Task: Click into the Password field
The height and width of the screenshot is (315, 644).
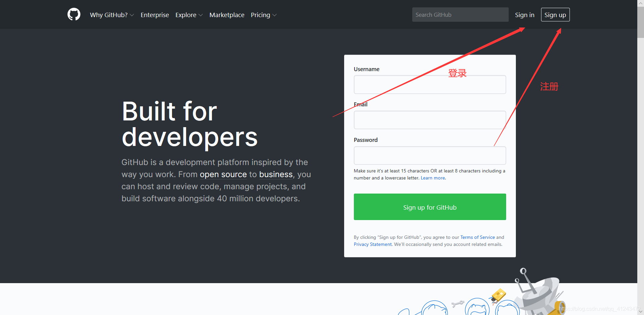Action: [430, 155]
